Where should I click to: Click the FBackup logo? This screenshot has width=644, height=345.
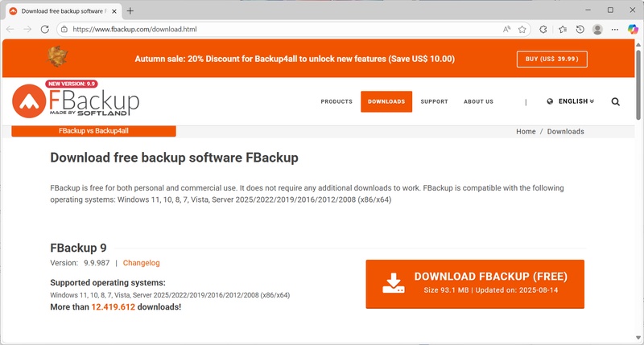[x=76, y=101]
